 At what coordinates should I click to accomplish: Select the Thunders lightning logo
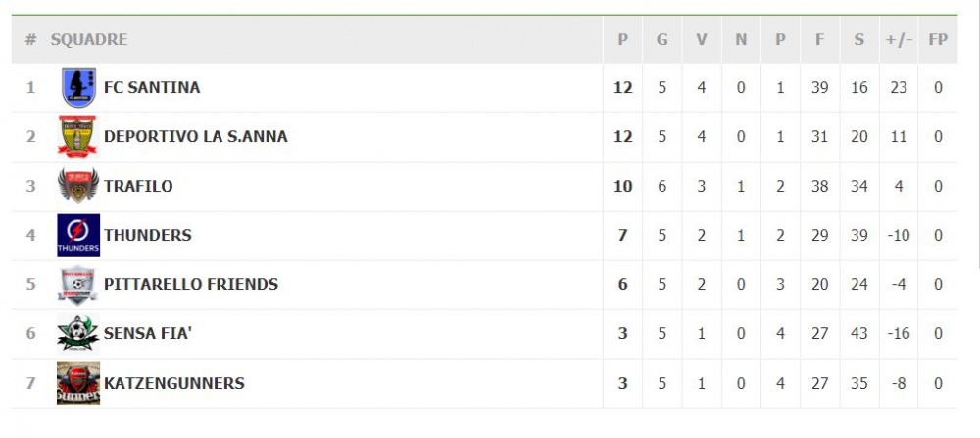(78, 235)
